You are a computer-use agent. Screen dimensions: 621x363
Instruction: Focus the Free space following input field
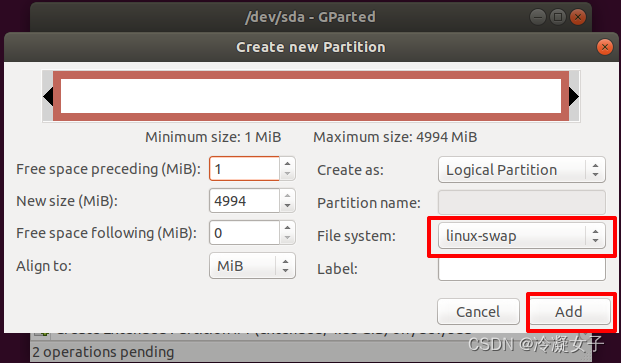(x=244, y=233)
